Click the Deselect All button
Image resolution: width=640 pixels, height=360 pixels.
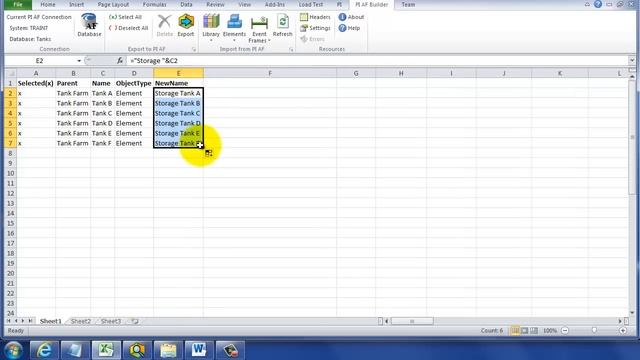coord(129,28)
